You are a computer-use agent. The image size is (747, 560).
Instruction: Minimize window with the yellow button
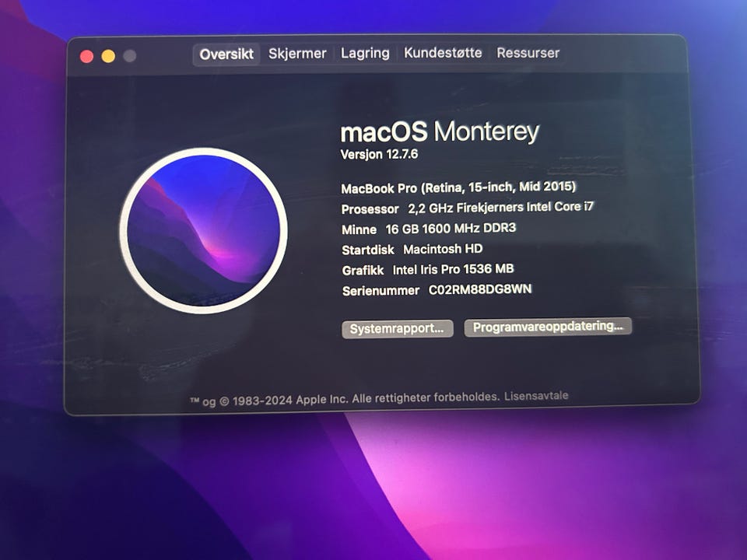(108, 56)
